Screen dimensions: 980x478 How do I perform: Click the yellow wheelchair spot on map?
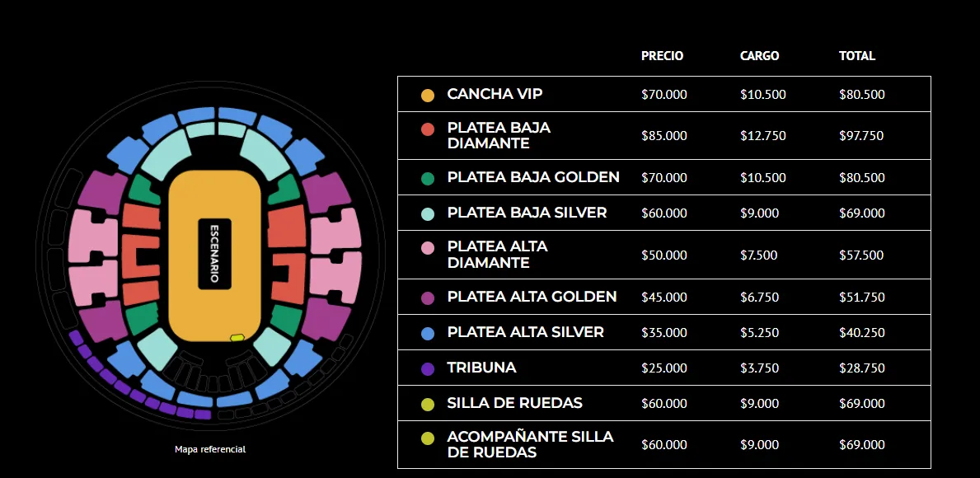coord(237,337)
